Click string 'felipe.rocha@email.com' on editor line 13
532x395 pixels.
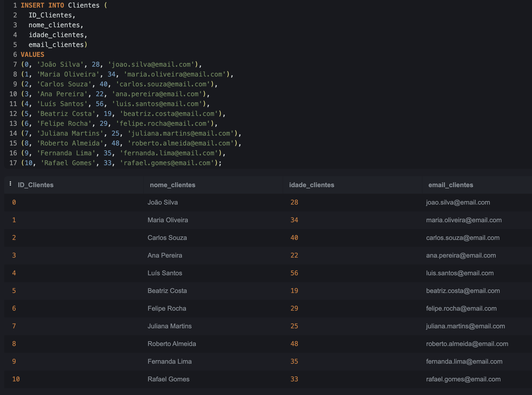163,124
